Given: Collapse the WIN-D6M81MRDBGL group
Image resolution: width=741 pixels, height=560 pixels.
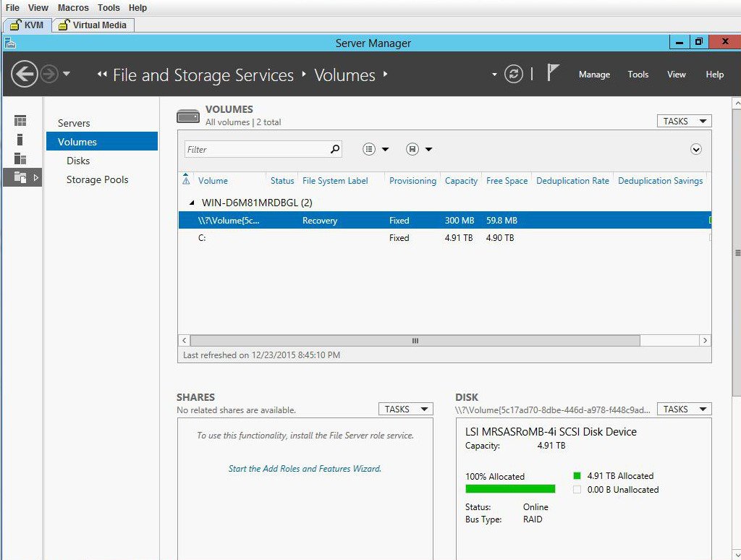Looking at the screenshot, I should [x=192, y=203].
